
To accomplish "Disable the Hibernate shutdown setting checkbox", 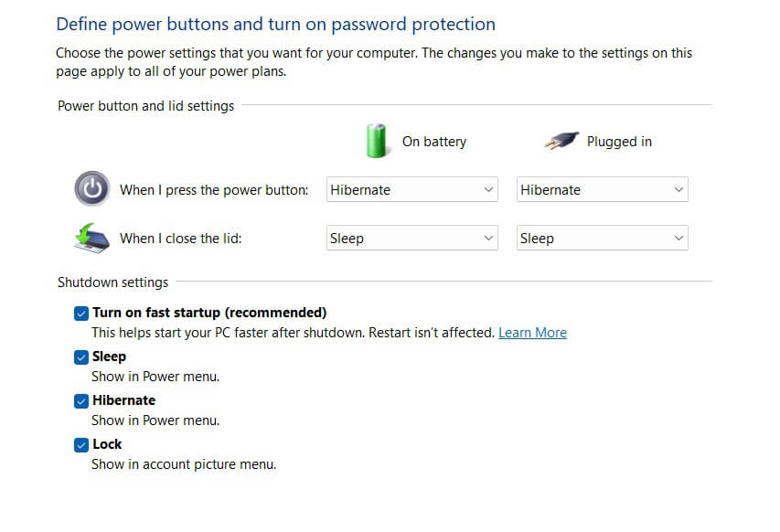I will 81,400.
